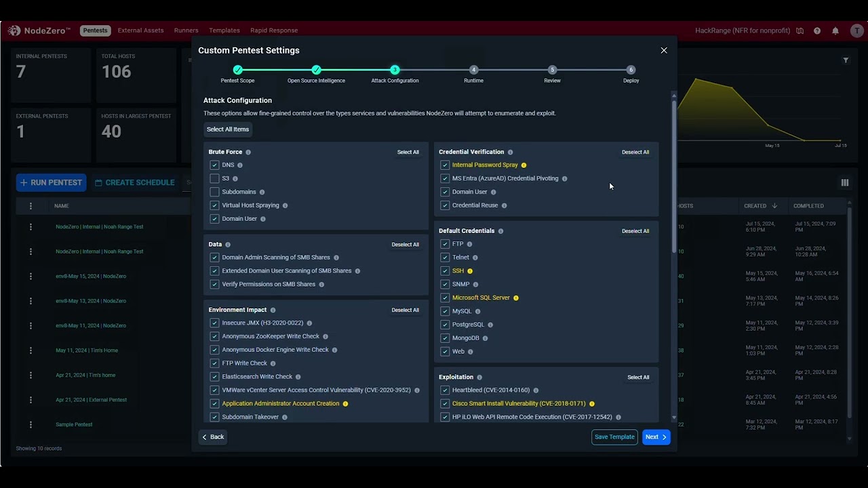Click the info icon next to Credential Verification

tap(510, 152)
